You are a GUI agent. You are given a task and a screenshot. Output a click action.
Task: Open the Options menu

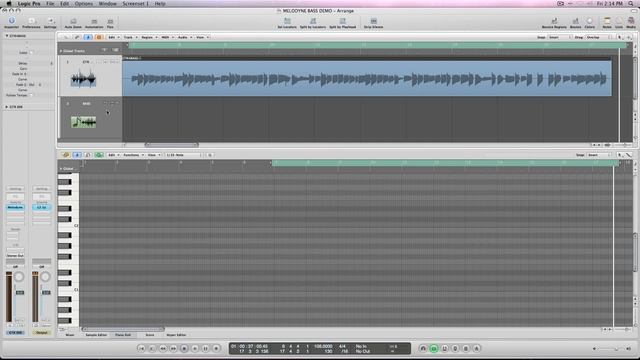click(x=84, y=4)
